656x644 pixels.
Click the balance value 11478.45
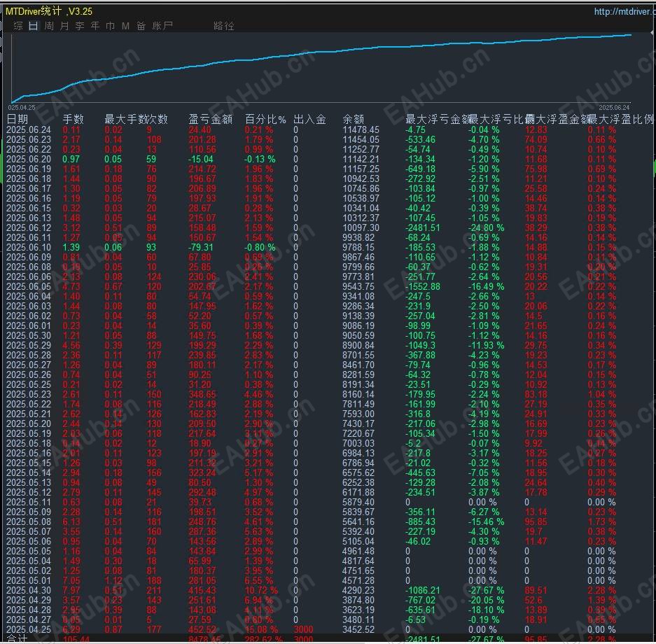click(361, 129)
